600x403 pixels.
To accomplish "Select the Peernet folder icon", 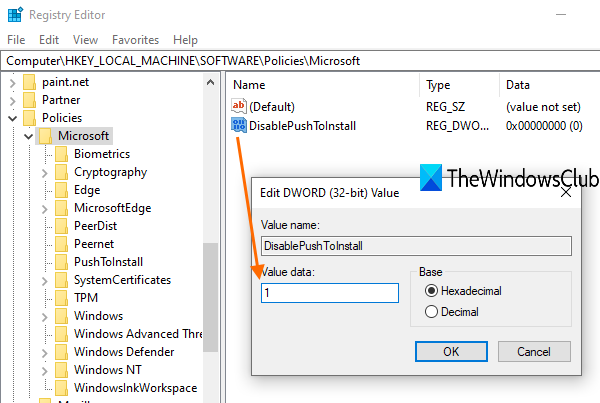I will coord(62,244).
